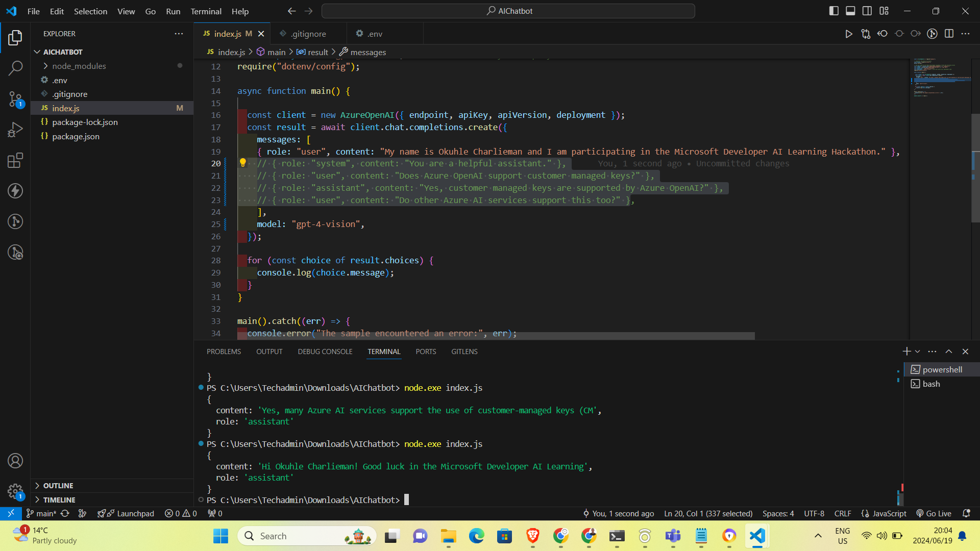The height and width of the screenshot is (551, 980).
Task: Toggle the secondary side bar layout button
Action: (867, 11)
